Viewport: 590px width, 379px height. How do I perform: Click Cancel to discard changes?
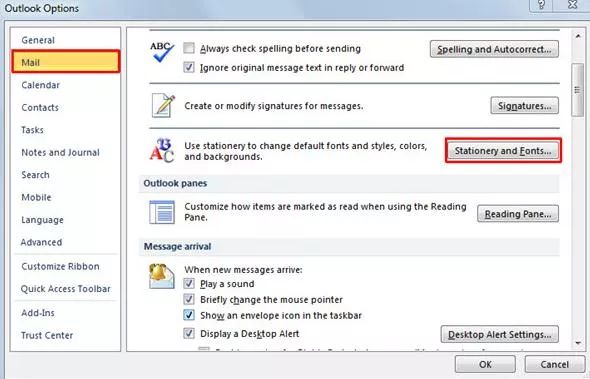click(554, 364)
